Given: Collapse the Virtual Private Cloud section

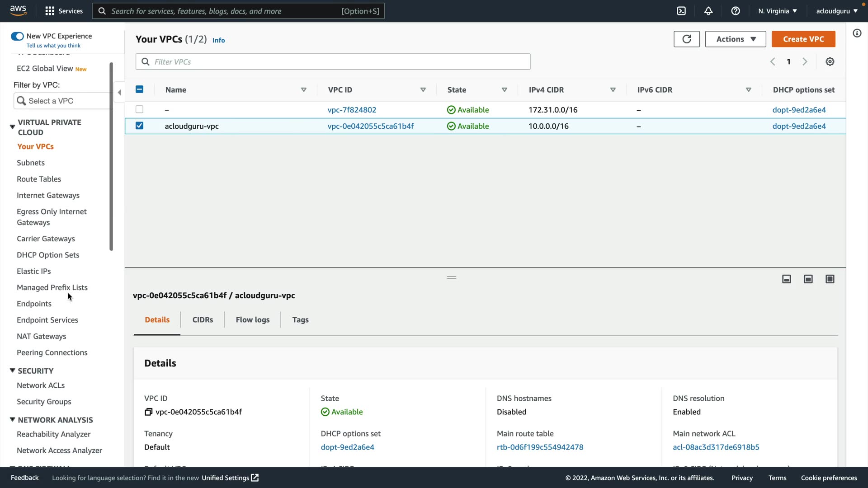Looking at the screenshot, I should click(x=12, y=127).
